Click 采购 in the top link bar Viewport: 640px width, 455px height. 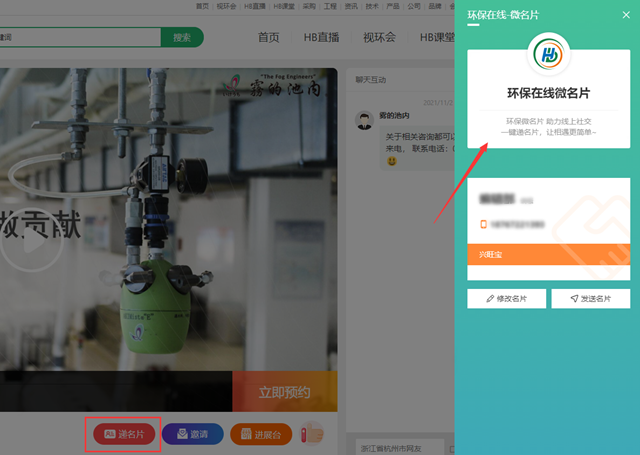click(309, 6)
